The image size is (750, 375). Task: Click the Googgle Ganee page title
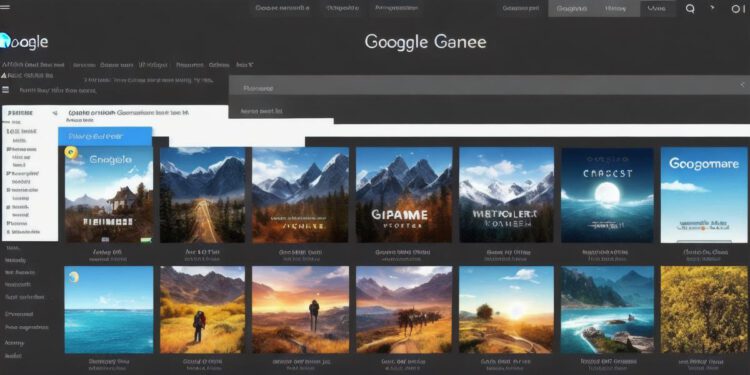425,42
